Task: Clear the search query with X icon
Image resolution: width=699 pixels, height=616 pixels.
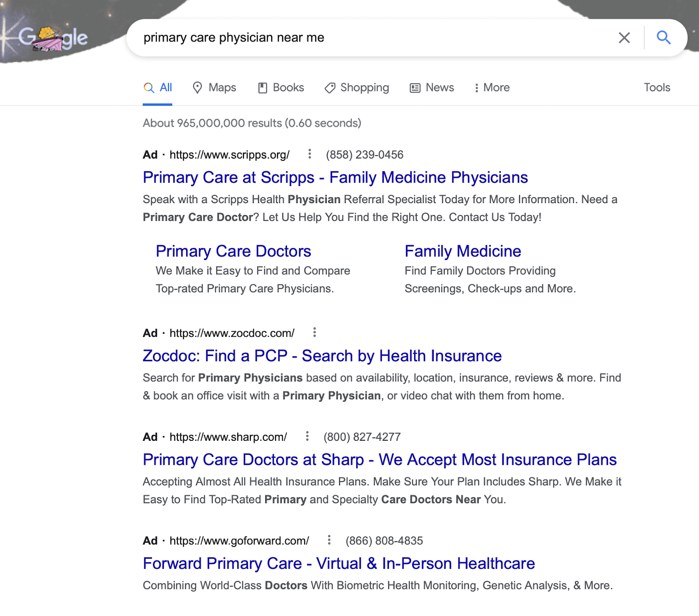Action: tap(624, 38)
